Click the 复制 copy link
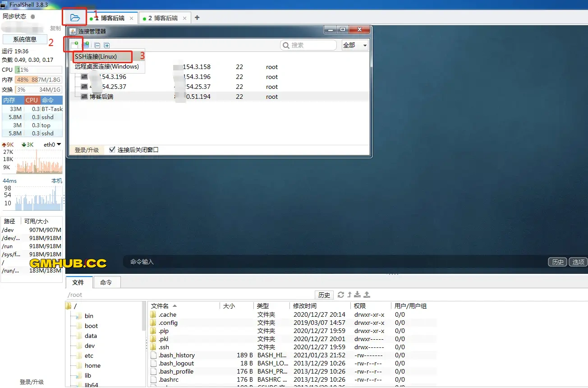Image resolution: width=588 pixels, height=388 pixels. point(55,28)
